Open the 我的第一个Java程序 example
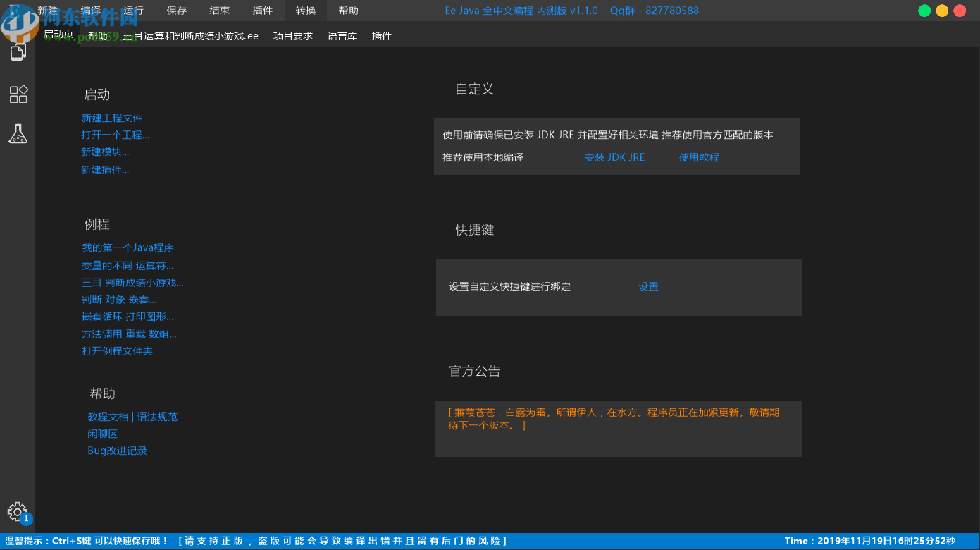The height and width of the screenshot is (550, 980). (x=130, y=248)
